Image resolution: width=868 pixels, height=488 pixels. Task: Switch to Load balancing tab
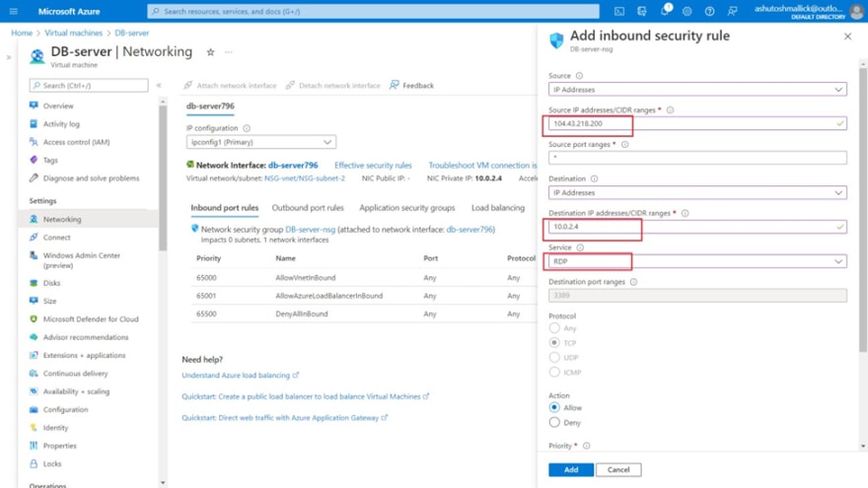tap(498, 207)
